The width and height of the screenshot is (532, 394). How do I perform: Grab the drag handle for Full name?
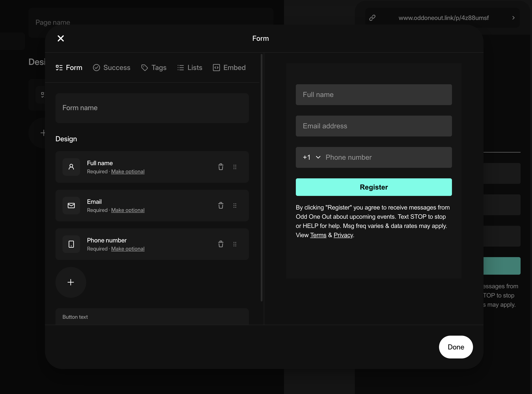pos(235,167)
